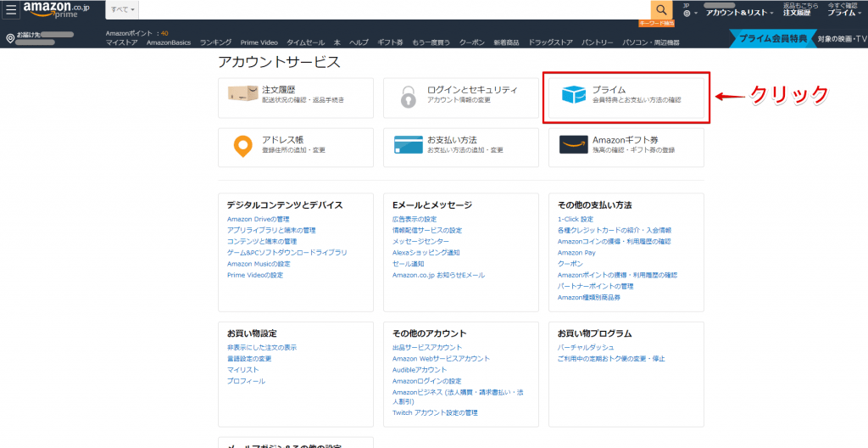Open ギフト券 in navigation bar
Screen dimensions: 868x448
[390, 42]
